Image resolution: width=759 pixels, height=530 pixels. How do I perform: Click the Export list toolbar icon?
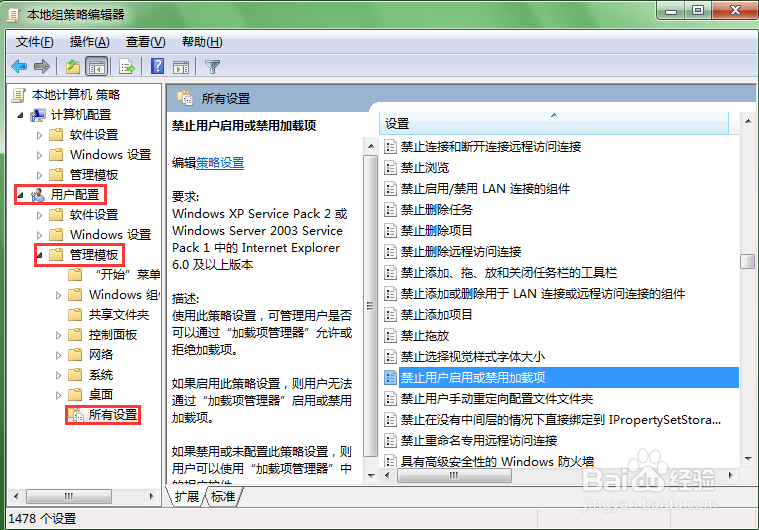(127, 66)
